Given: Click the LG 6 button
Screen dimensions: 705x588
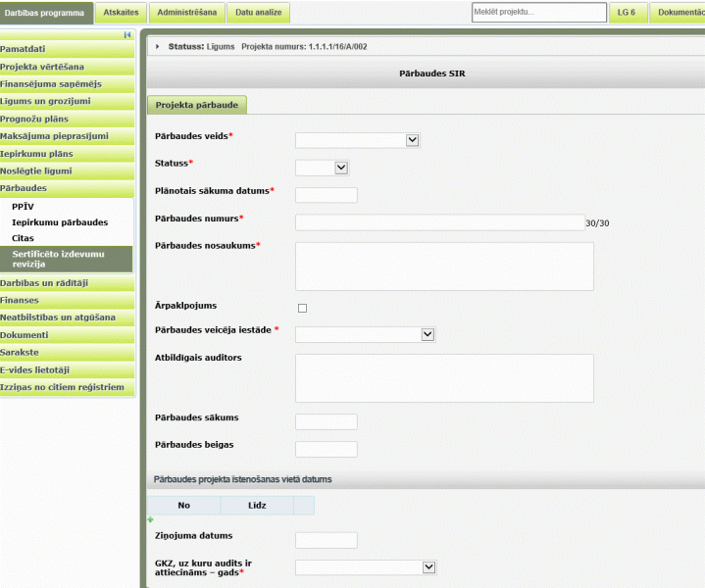Looking at the screenshot, I should coord(627,13).
